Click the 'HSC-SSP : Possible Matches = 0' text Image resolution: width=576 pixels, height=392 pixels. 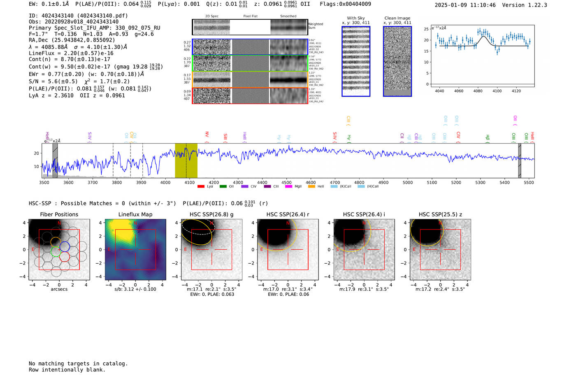(x=77, y=204)
